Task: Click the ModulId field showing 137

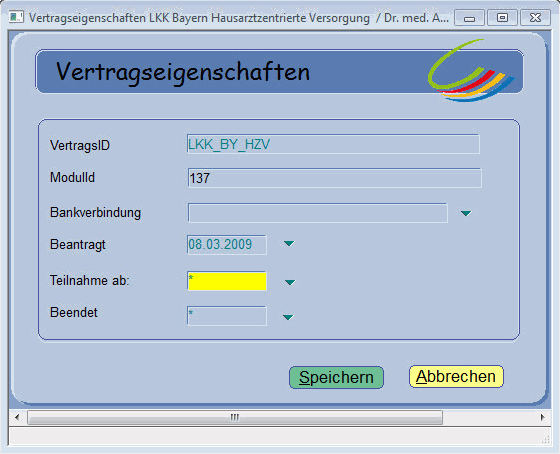Action: point(334,178)
